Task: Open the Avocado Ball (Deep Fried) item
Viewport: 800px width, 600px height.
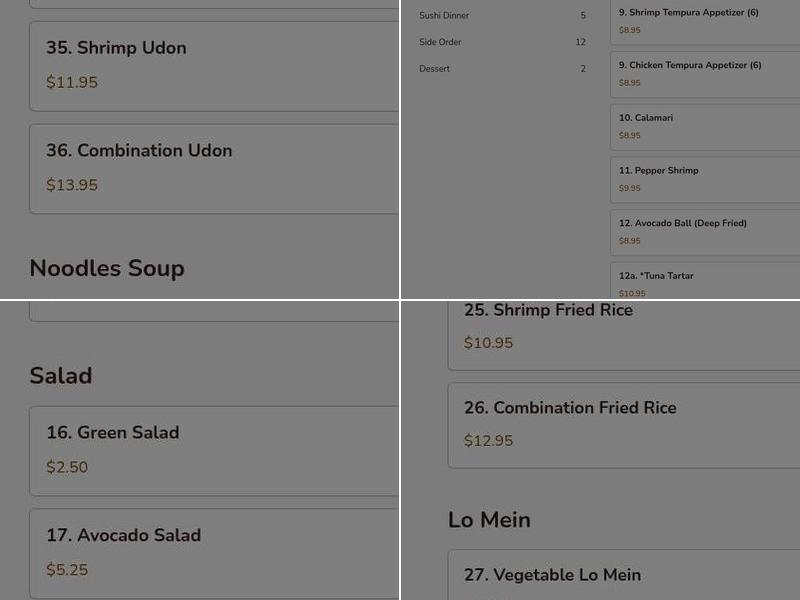Action: (x=682, y=223)
